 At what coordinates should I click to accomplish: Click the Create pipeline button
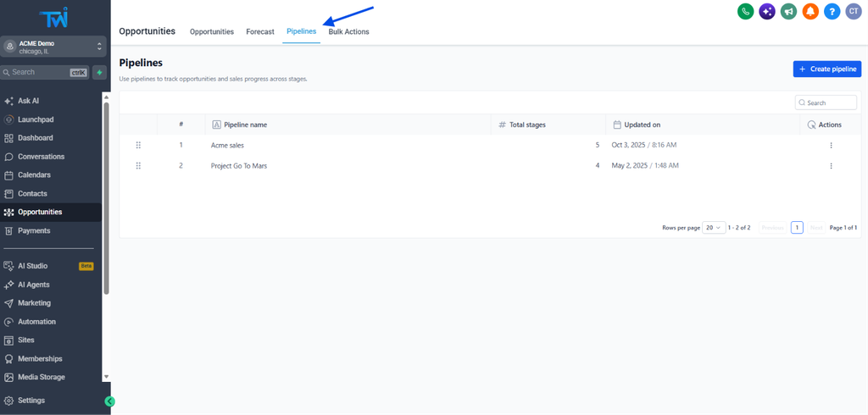[x=827, y=69]
